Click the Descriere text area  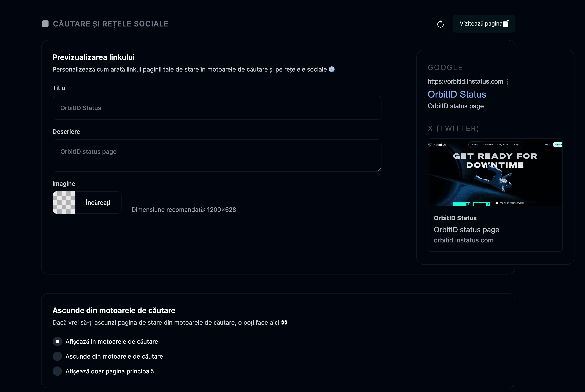tap(217, 155)
